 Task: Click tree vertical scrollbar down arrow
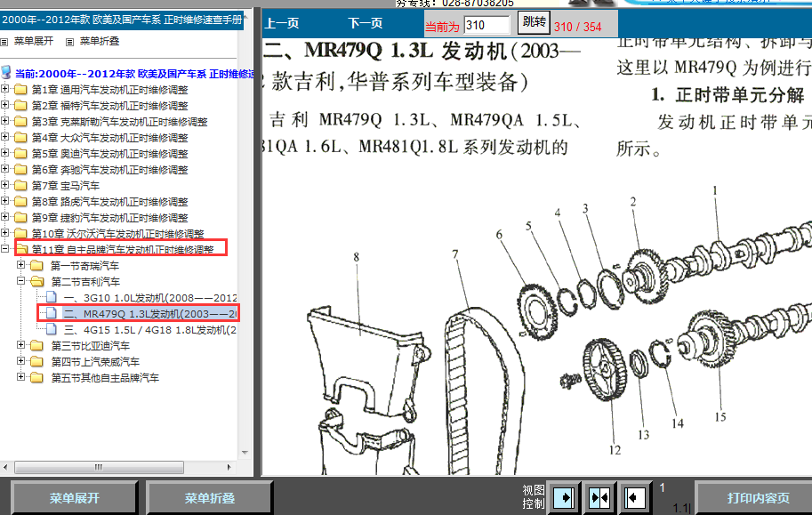(245, 453)
